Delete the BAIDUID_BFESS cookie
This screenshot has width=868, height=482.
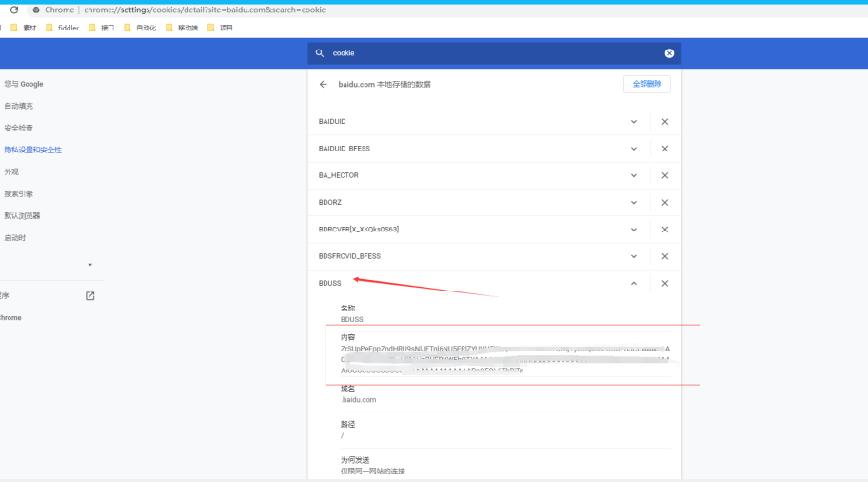(665, 149)
